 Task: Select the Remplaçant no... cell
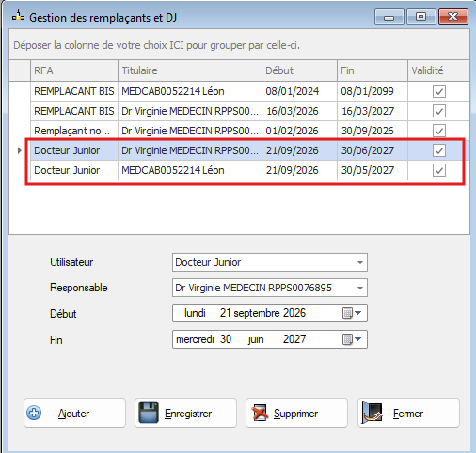click(74, 131)
